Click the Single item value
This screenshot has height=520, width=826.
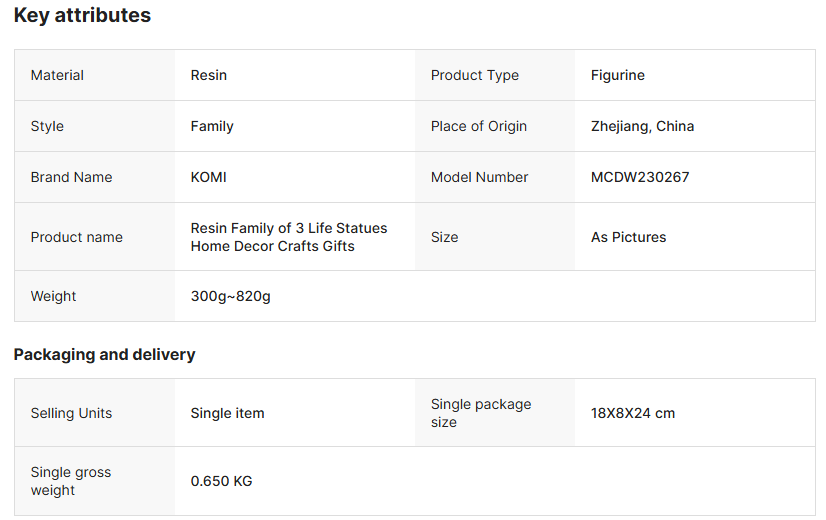[x=227, y=413]
